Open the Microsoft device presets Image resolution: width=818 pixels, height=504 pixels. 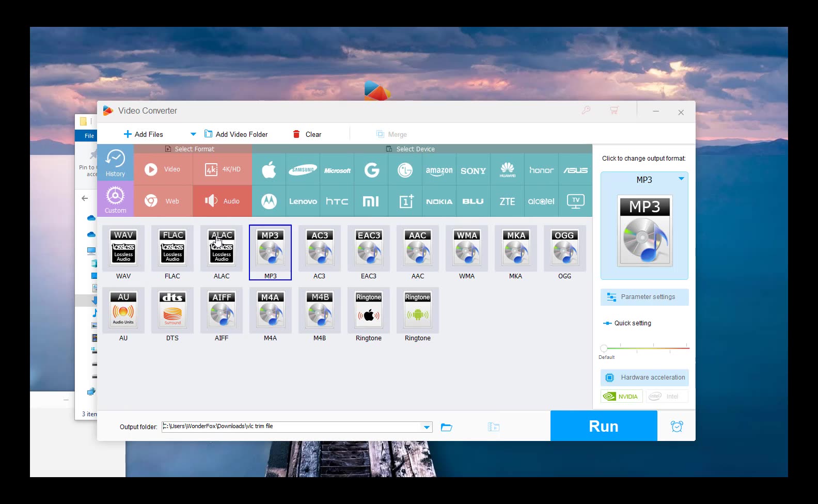click(x=337, y=169)
